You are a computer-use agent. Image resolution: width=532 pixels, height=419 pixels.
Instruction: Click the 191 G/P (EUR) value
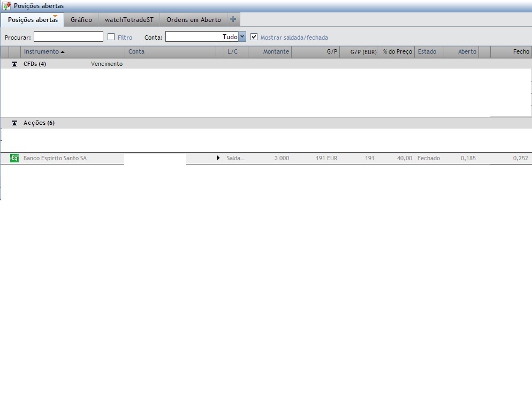369,158
